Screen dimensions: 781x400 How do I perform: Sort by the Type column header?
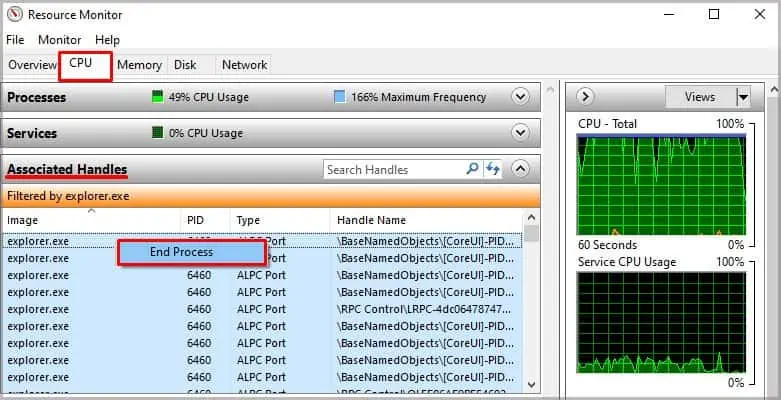(280, 220)
